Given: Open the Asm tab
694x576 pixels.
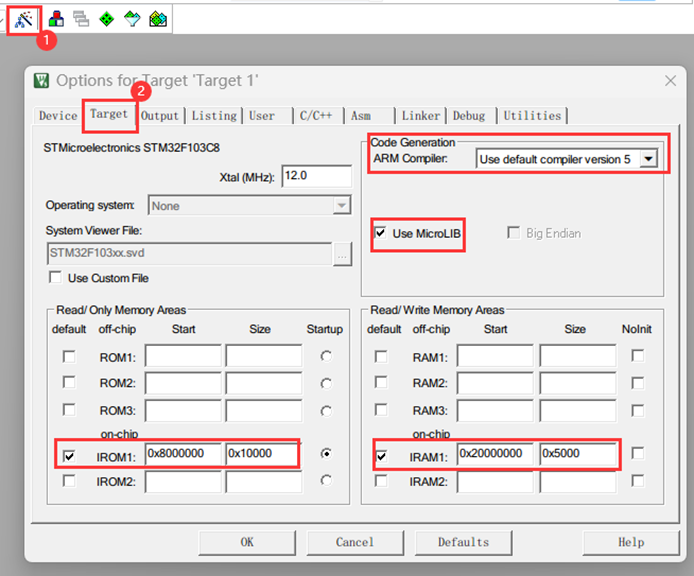Looking at the screenshot, I should click(x=361, y=116).
